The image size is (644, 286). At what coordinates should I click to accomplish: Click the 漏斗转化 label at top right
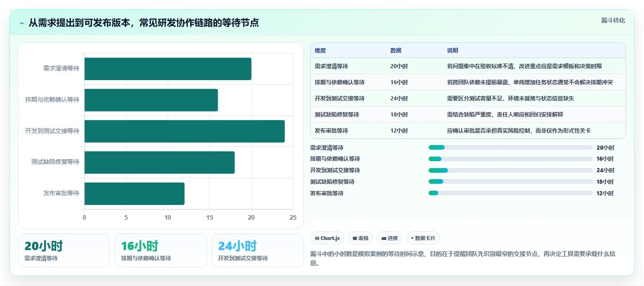click(x=613, y=21)
